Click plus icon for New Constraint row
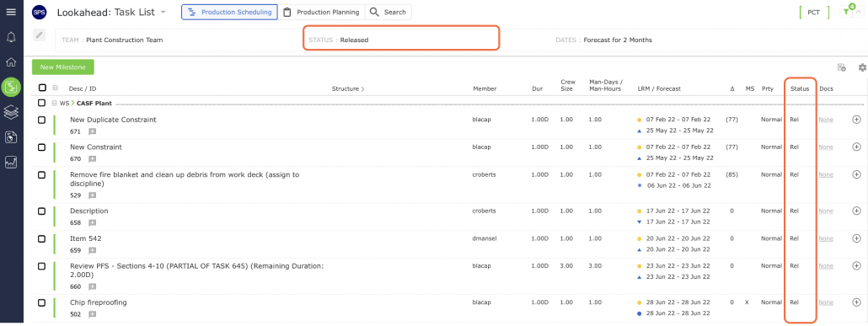 [x=856, y=147]
